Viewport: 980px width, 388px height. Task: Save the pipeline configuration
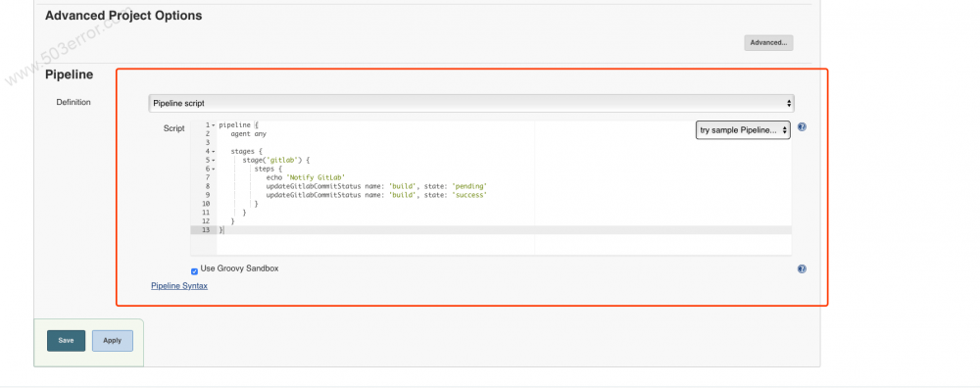pos(67,341)
